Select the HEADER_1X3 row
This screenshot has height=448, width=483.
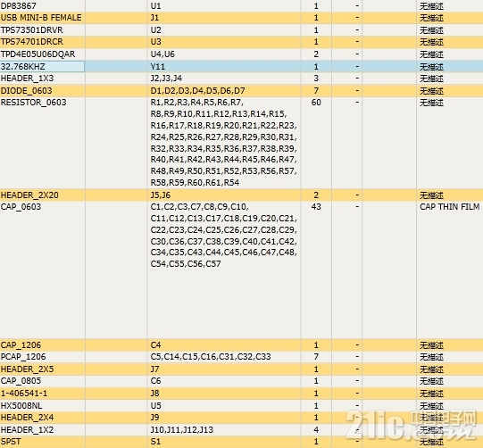[x=241, y=79]
